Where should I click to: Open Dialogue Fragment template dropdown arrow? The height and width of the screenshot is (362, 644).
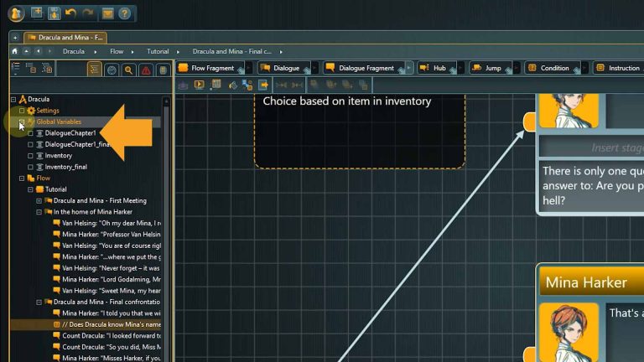click(409, 68)
